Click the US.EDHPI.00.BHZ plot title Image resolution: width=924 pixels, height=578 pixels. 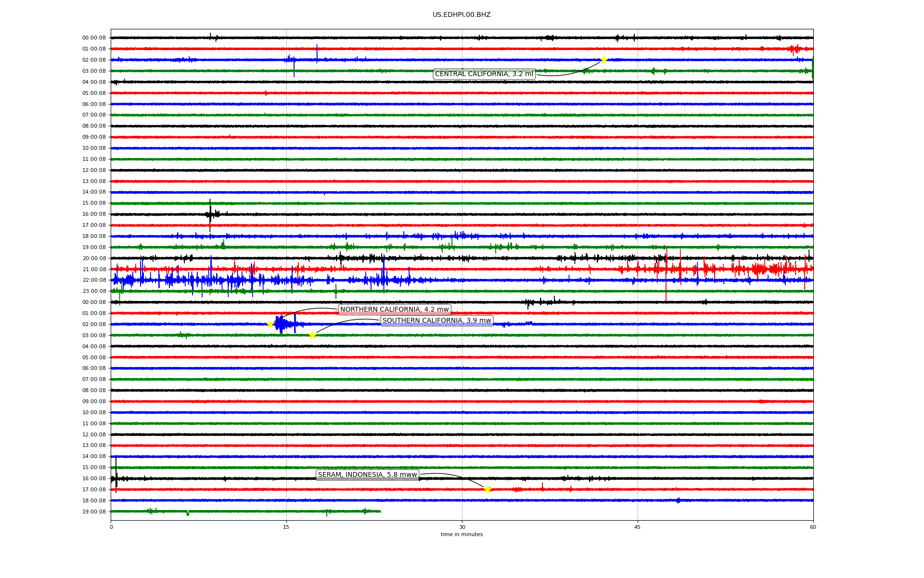461,15
